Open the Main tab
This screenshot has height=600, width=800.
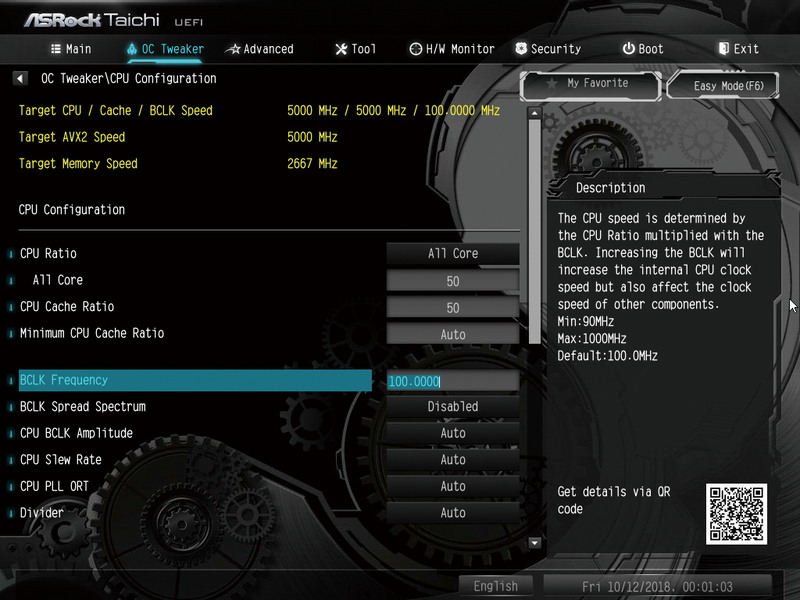pyautogui.click(x=71, y=49)
